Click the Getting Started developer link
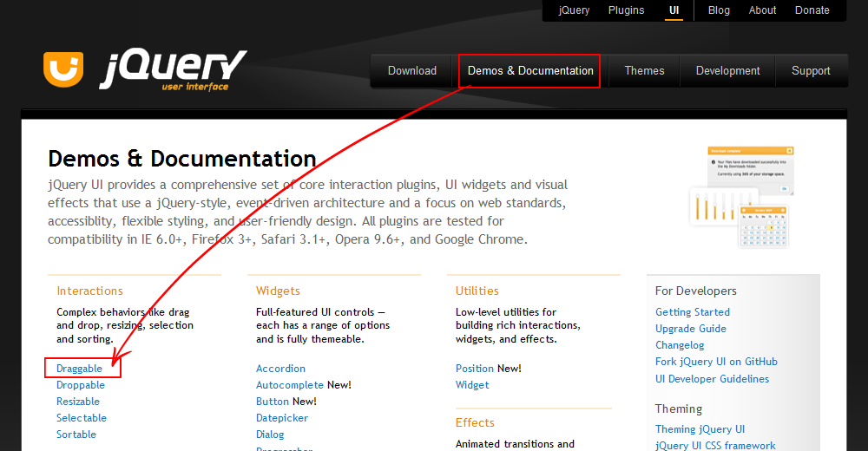 pyautogui.click(x=693, y=312)
